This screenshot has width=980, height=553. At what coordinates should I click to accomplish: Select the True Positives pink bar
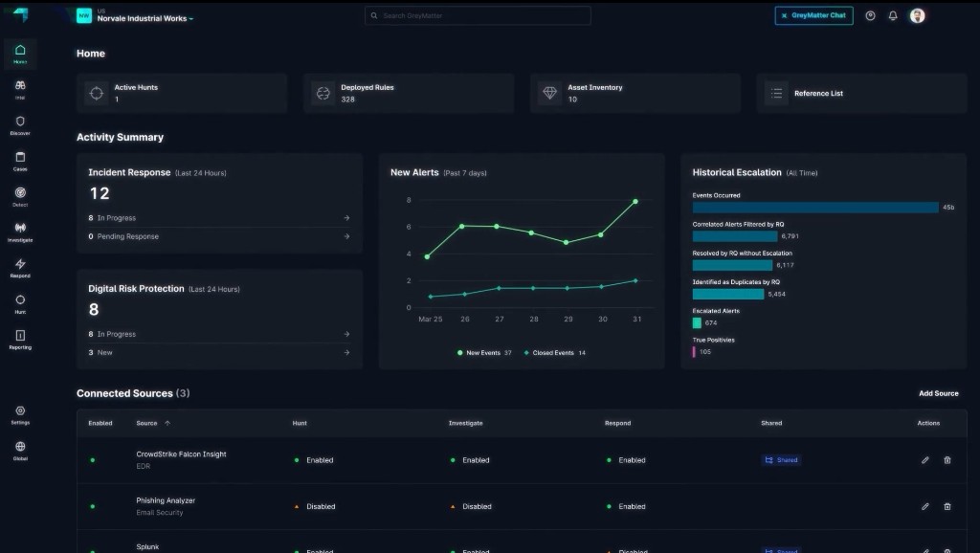[694, 352]
